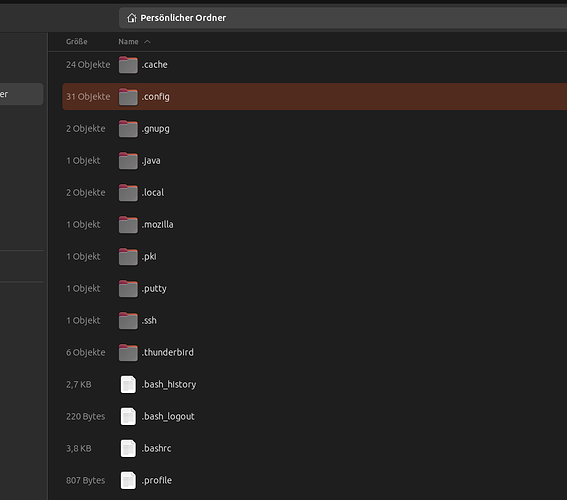Click the 2,7 KB size value
This screenshot has height=500, width=567.
(79, 385)
